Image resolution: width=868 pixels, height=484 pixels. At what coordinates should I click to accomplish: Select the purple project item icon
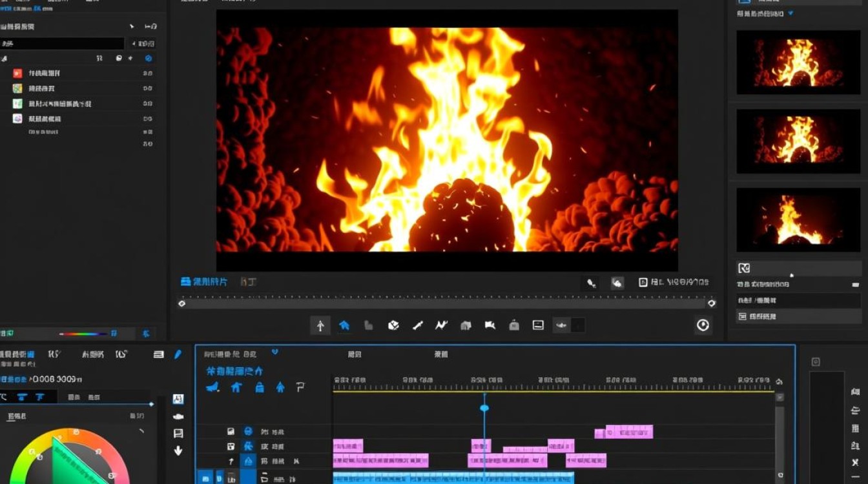pyautogui.click(x=17, y=119)
